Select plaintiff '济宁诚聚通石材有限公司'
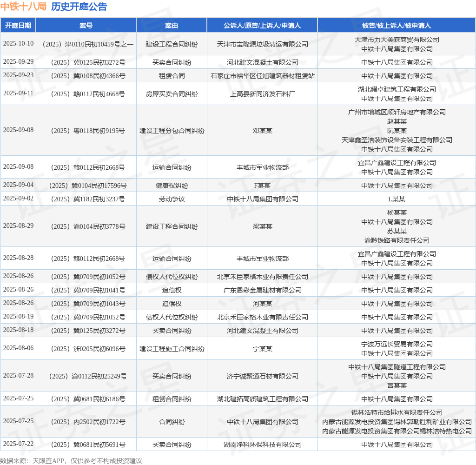The height and width of the screenshot is (465, 476). pyautogui.click(x=262, y=376)
